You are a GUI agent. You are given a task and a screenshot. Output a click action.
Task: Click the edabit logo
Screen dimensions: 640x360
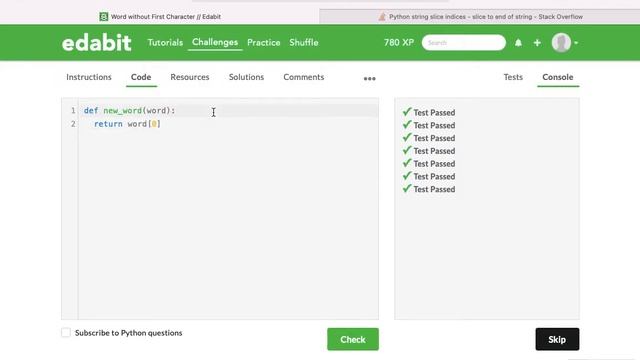97,42
